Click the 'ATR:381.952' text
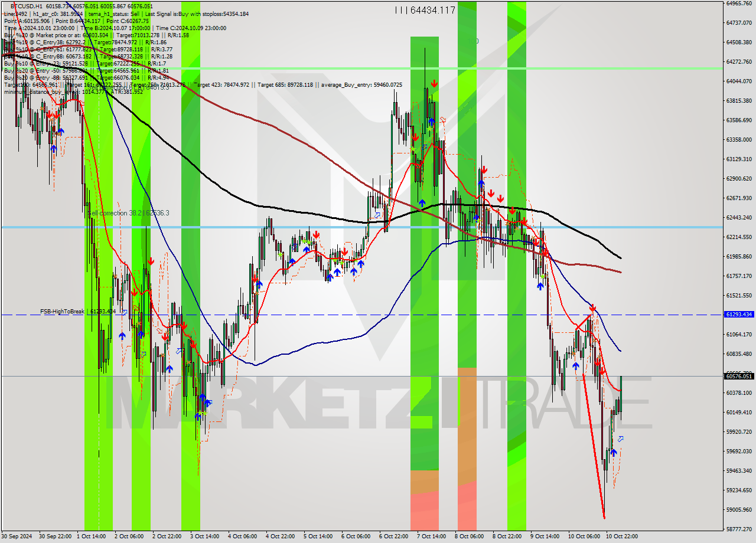Image resolution: width=756 pixels, height=543 pixels. [x=128, y=91]
